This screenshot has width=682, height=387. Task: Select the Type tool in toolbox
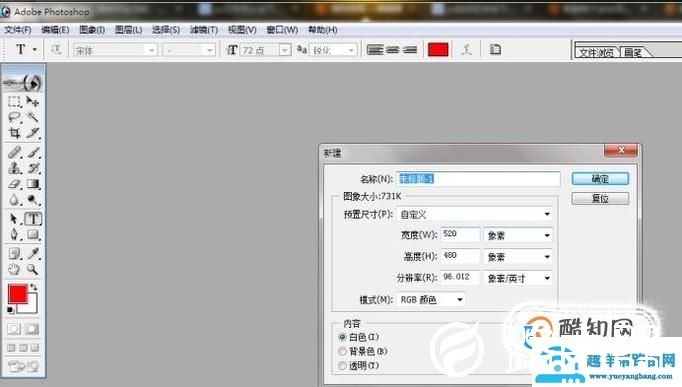click(x=33, y=219)
